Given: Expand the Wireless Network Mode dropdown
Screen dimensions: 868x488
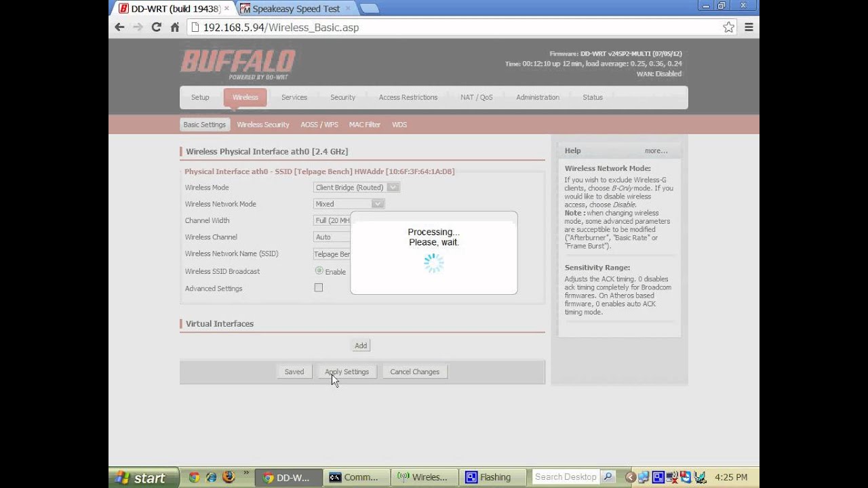Looking at the screenshot, I should [349, 204].
